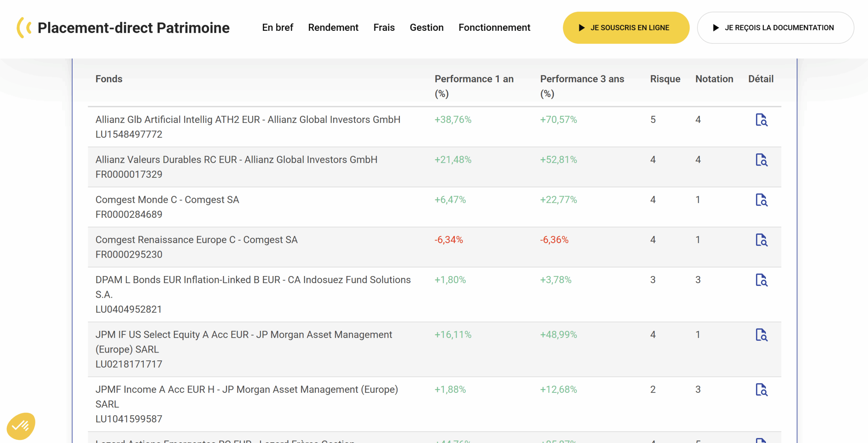Open the Rendement menu item
868x443 pixels.
(333, 27)
